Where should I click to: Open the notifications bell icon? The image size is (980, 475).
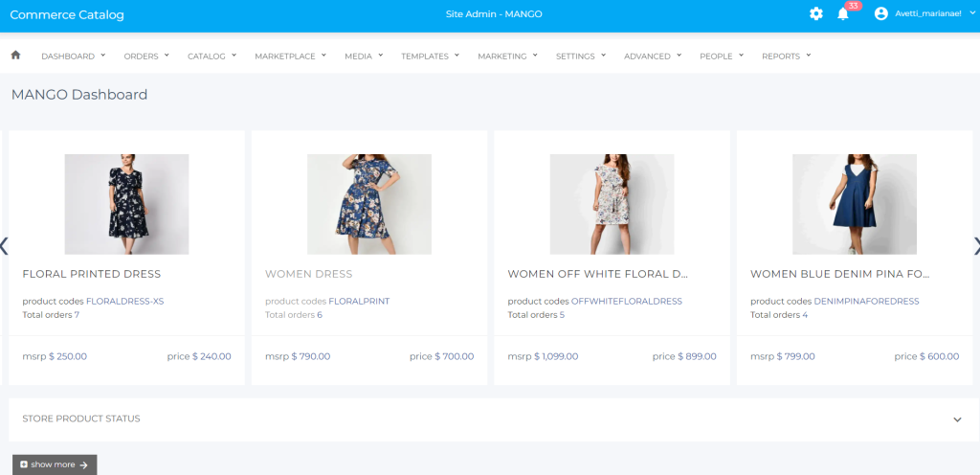point(842,14)
